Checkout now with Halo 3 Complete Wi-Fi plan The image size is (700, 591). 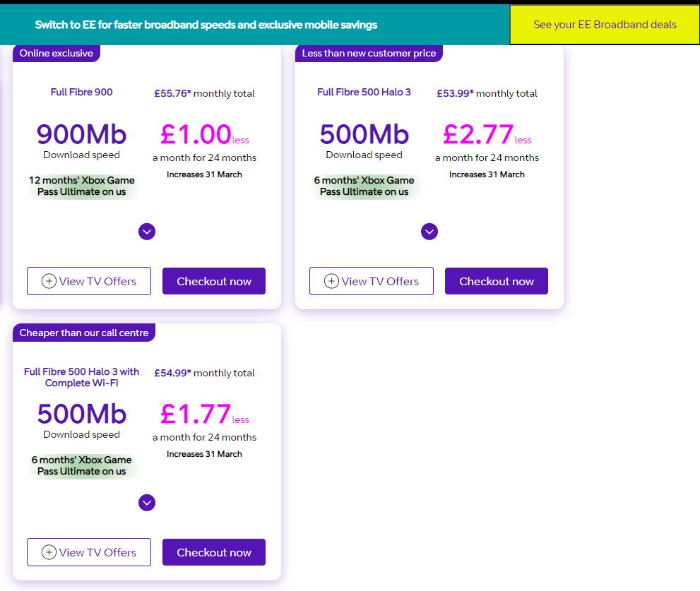click(x=214, y=552)
